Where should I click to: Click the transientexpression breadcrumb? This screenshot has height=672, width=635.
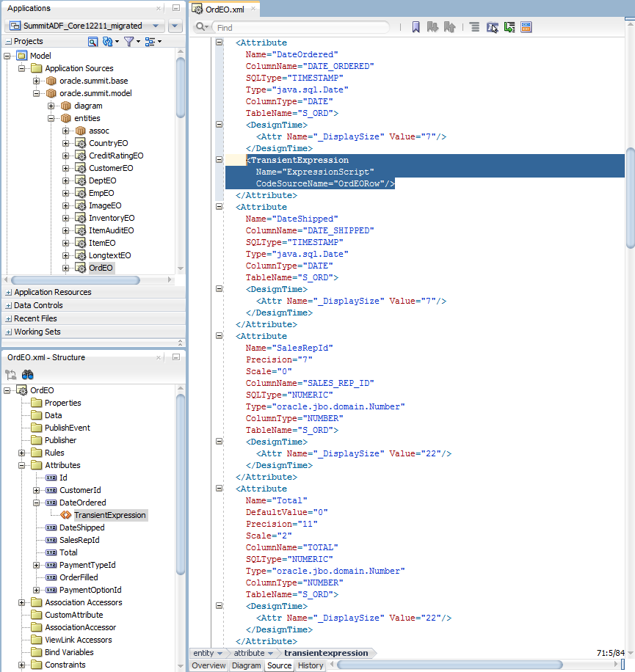coord(326,653)
